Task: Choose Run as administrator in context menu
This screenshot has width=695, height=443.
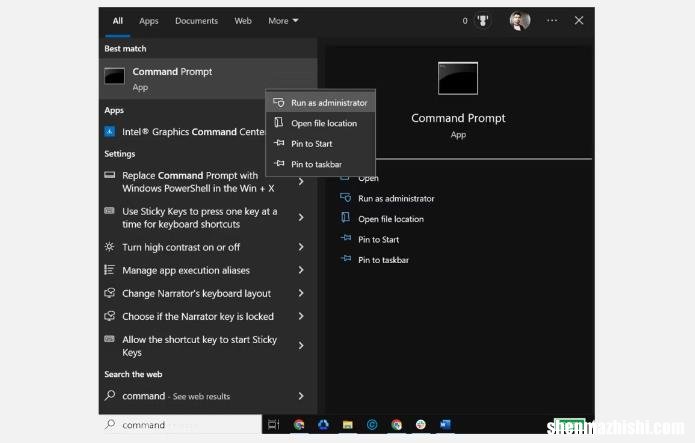Action: [x=320, y=102]
